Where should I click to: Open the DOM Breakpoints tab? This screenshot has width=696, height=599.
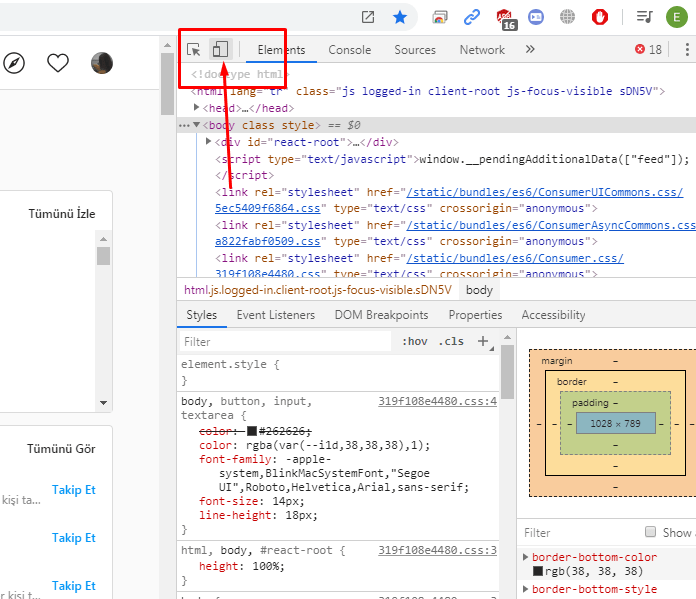[381, 315]
